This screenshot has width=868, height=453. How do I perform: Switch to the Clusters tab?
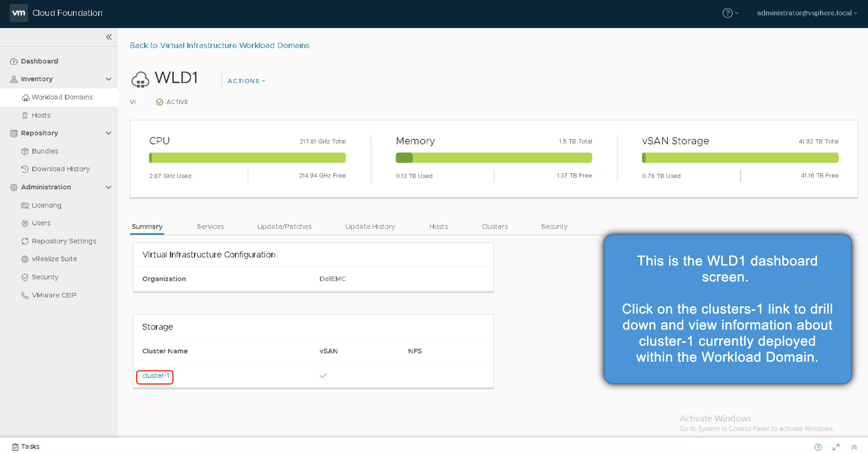coord(495,227)
